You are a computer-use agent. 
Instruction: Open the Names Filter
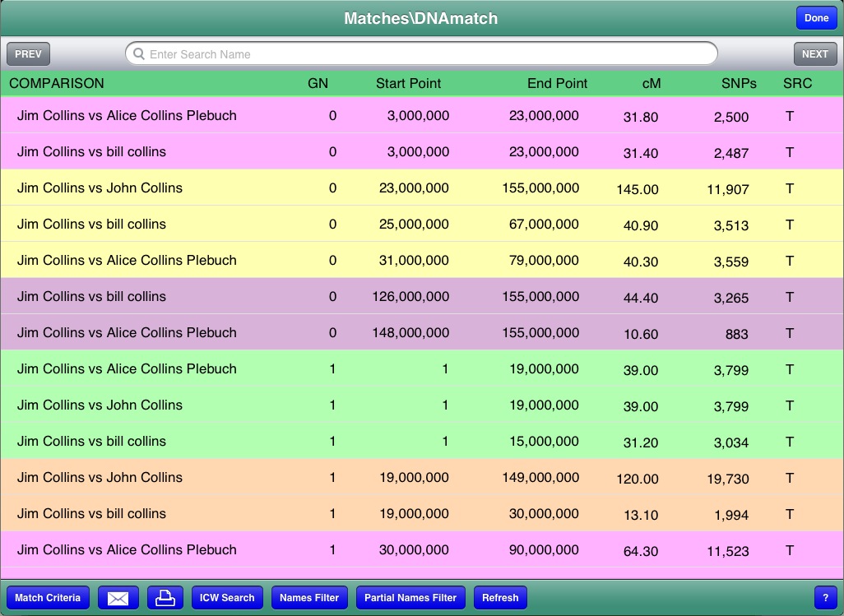[309, 598]
